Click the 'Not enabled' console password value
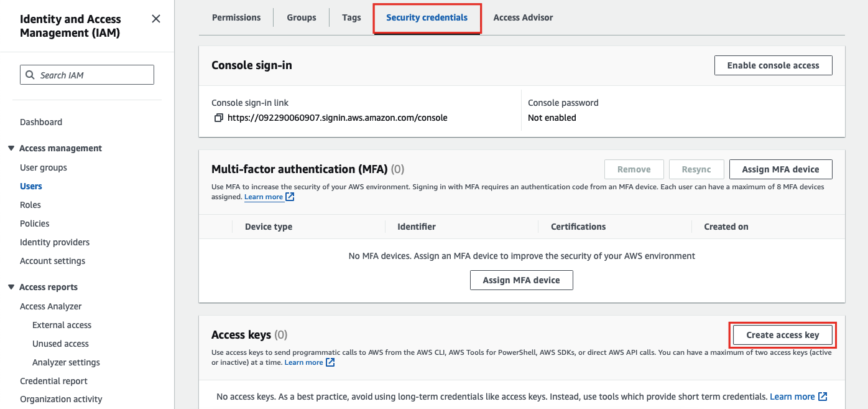868x409 pixels. 552,118
